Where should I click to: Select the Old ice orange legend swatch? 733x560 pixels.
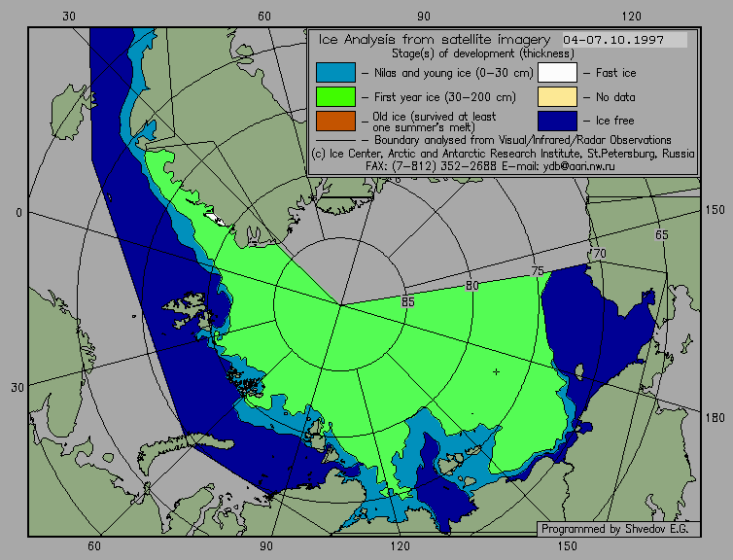click(x=335, y=121)
